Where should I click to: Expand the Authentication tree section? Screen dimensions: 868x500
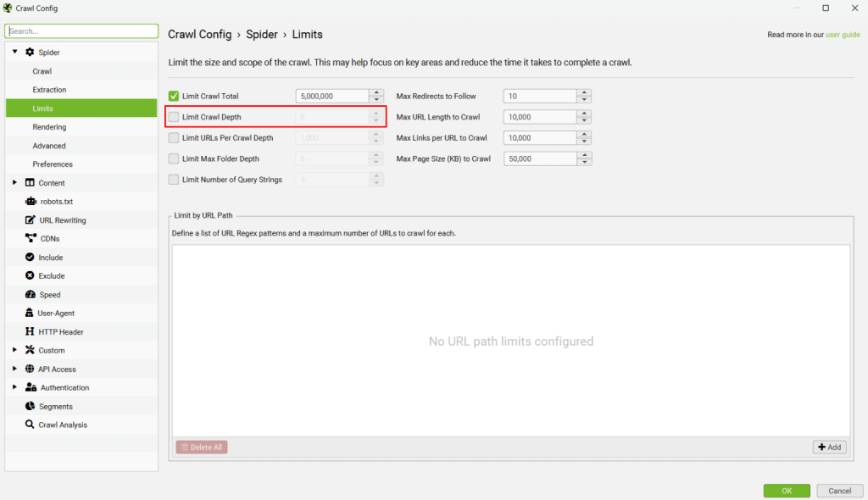click(15, 387)
